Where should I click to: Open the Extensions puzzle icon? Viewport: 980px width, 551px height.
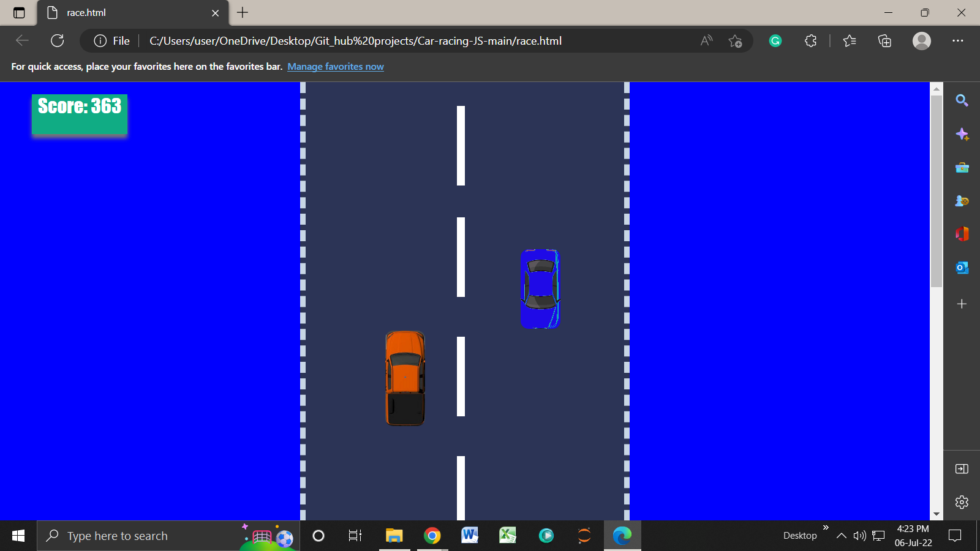click(x=810, y=40)
